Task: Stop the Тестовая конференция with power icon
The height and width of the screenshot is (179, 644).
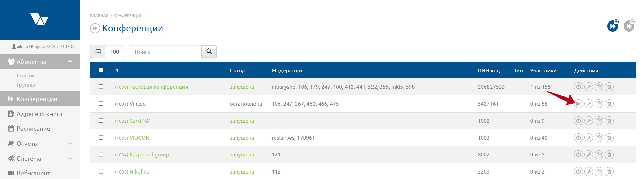Action: point(579,87)
